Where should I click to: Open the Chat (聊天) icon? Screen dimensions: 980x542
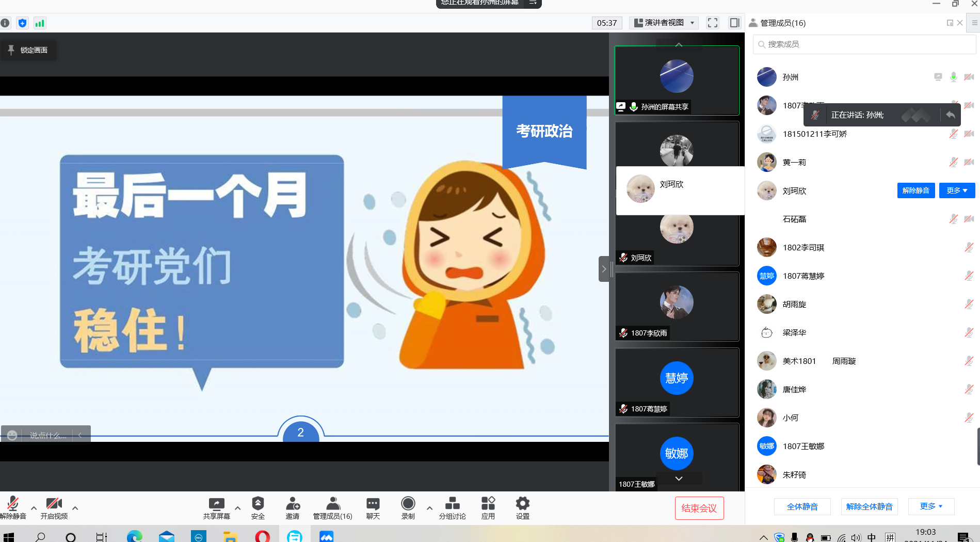[373, 504]
